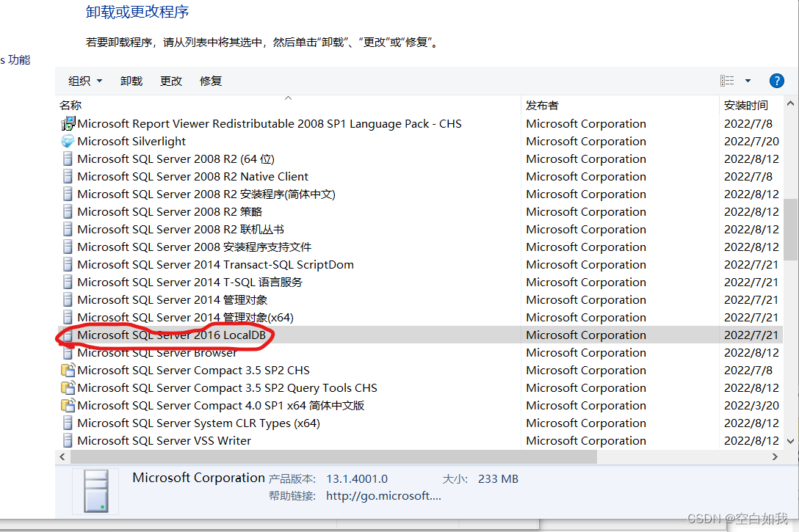Click icon of SQL Server 2008 安装程序支持文件
Screen dimensions: 799x532
pos(68,247)
